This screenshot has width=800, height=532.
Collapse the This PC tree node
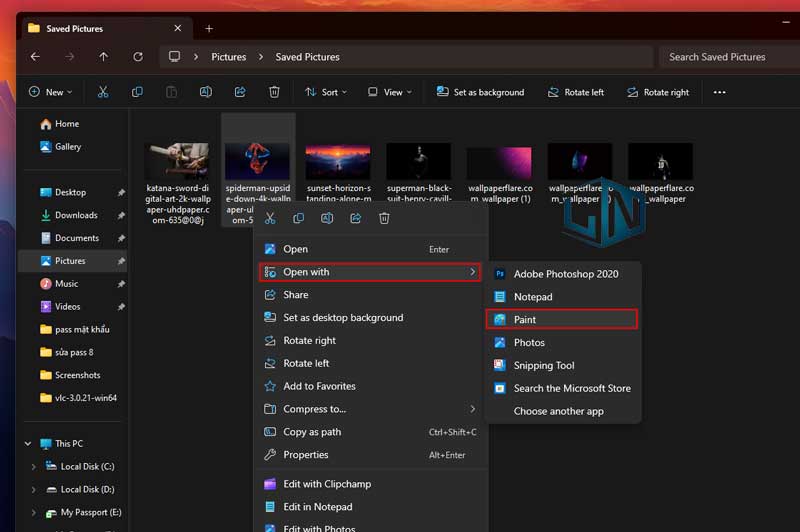[28, 443]
